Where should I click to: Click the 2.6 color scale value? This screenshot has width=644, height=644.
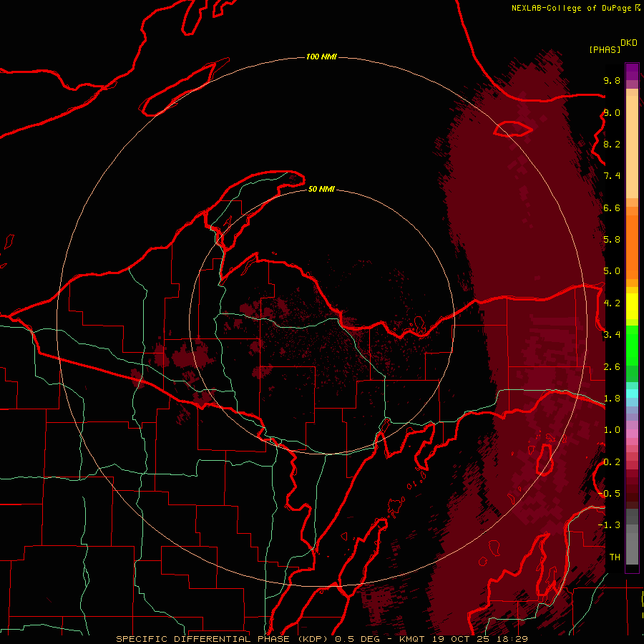612,367
